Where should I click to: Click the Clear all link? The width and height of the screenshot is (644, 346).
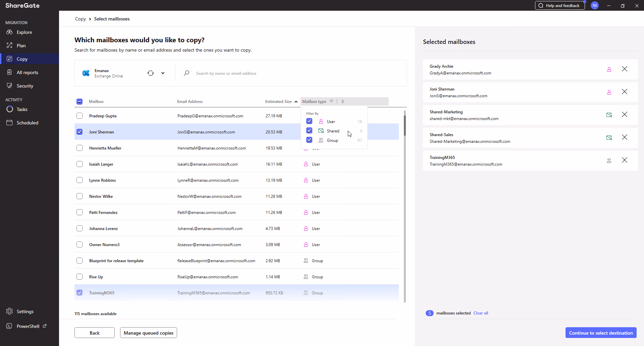(x=481, y=313)
